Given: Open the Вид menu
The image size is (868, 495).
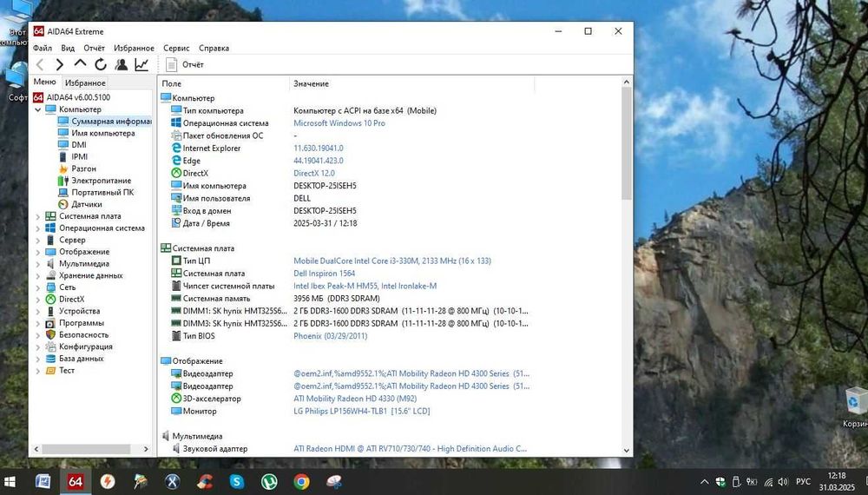Looking at the screenshot, I should [x=68, y=48].
